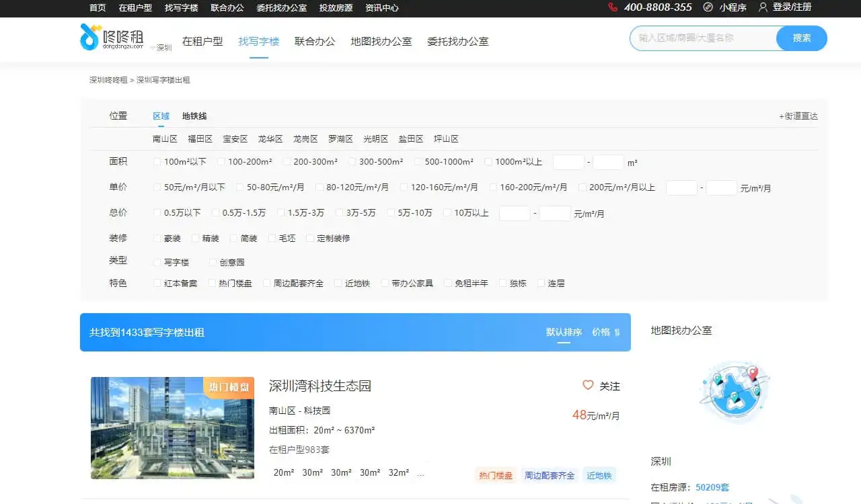The width and height of the screenshot is (861, 504).
Task: Filter by 宝安区 district
Action: 235,139
